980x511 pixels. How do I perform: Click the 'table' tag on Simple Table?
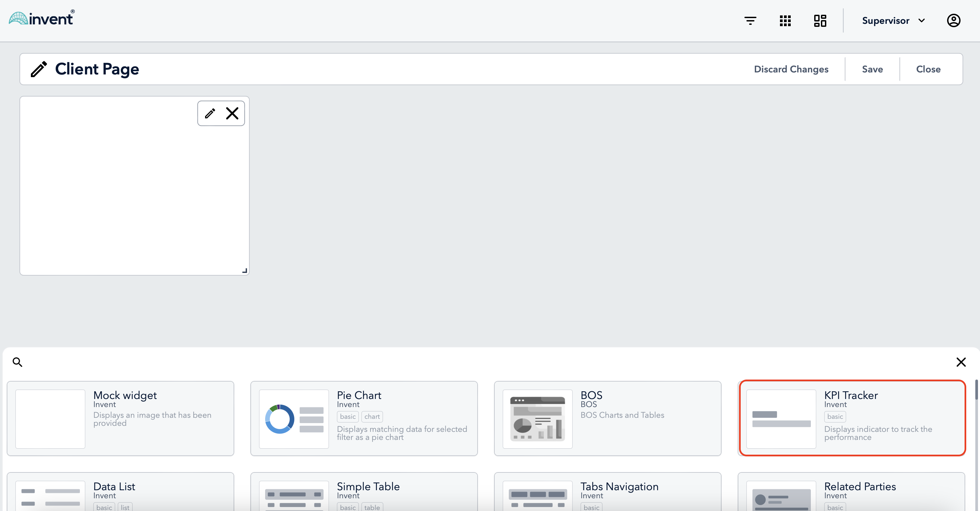[x=372, y=507]
